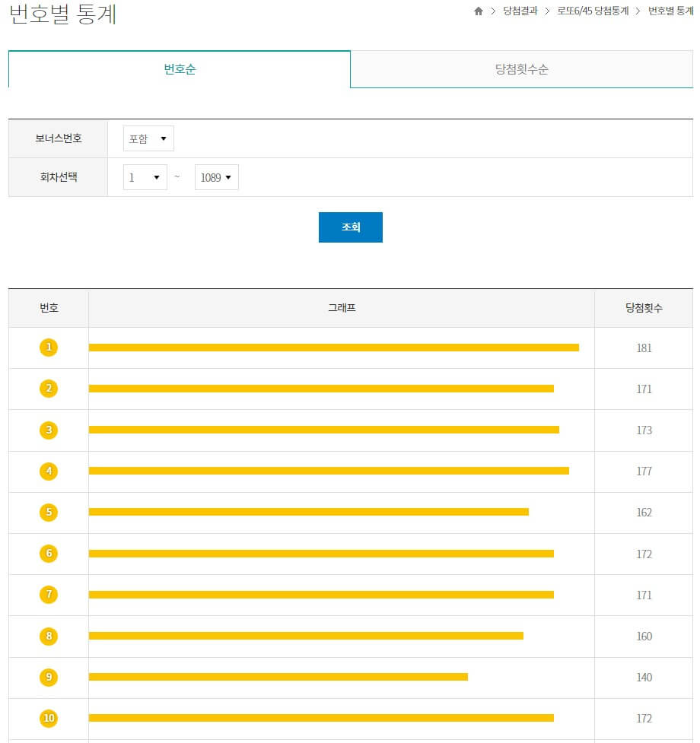Open the 보너스번호 포함 dropdown
The height and width of the screenshot is (743, 700).
pyautogui.click(x=148, y=138)
